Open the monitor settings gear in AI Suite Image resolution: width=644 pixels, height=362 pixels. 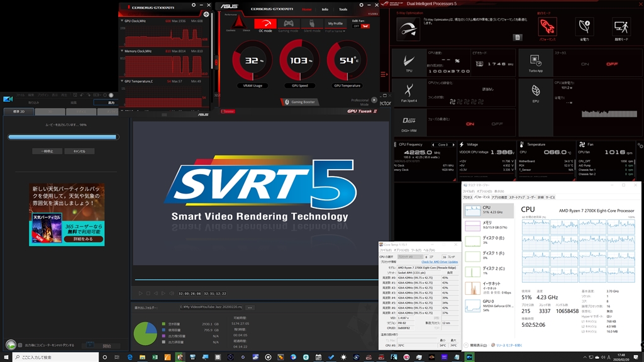pyautogui.click(x=640, y=145)
